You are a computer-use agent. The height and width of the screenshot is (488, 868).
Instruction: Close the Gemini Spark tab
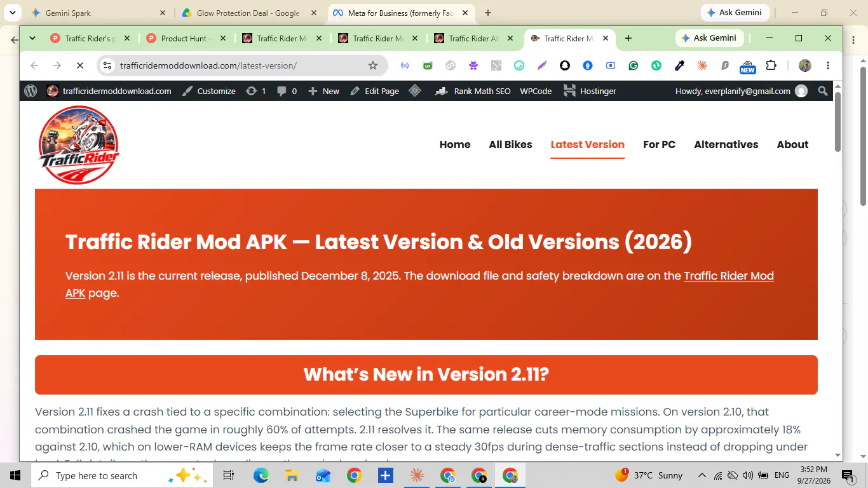coord(163,13)
